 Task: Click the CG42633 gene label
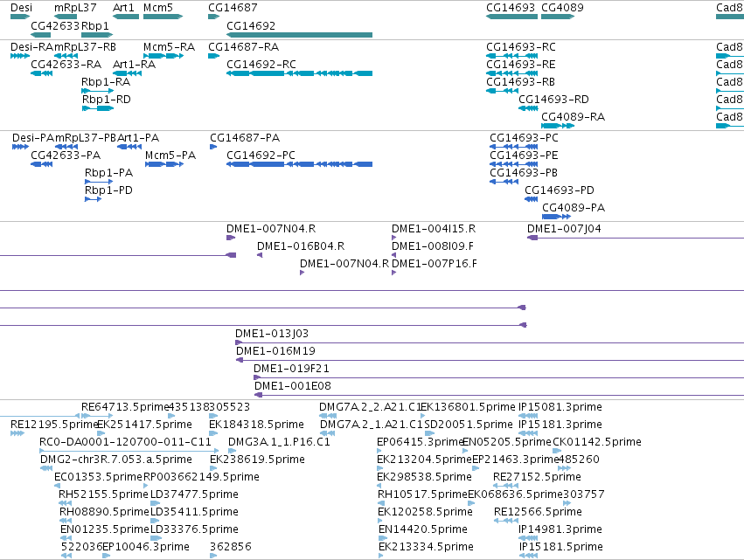[55, 25]
